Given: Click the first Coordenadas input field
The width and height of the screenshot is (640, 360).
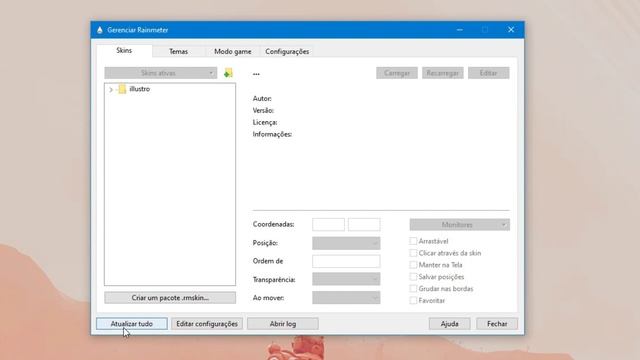Looking at the screenshot, I should coord(329,224).
